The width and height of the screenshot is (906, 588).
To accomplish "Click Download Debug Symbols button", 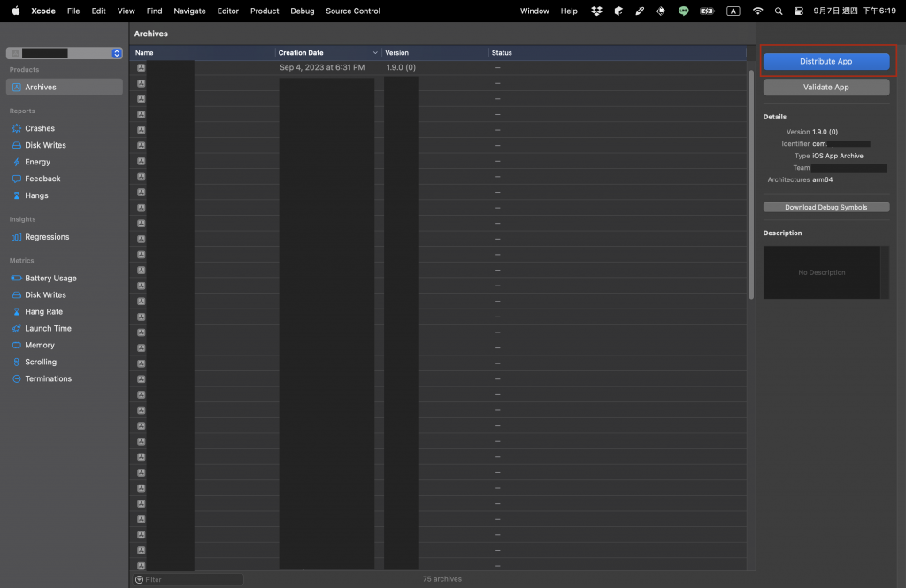I will (825, 208).
